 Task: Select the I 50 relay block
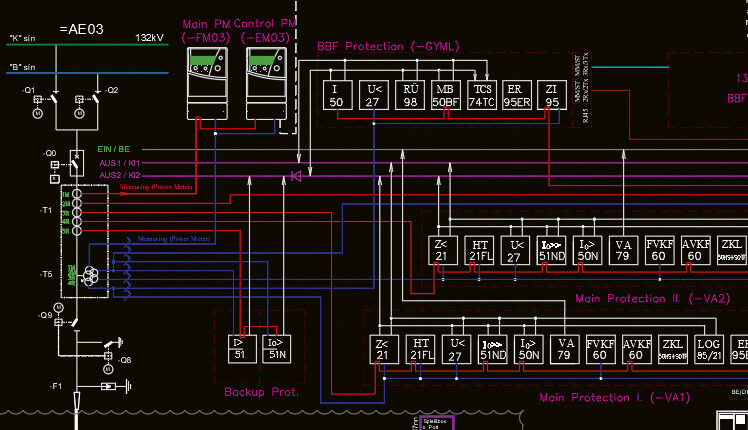click(336, 96)
